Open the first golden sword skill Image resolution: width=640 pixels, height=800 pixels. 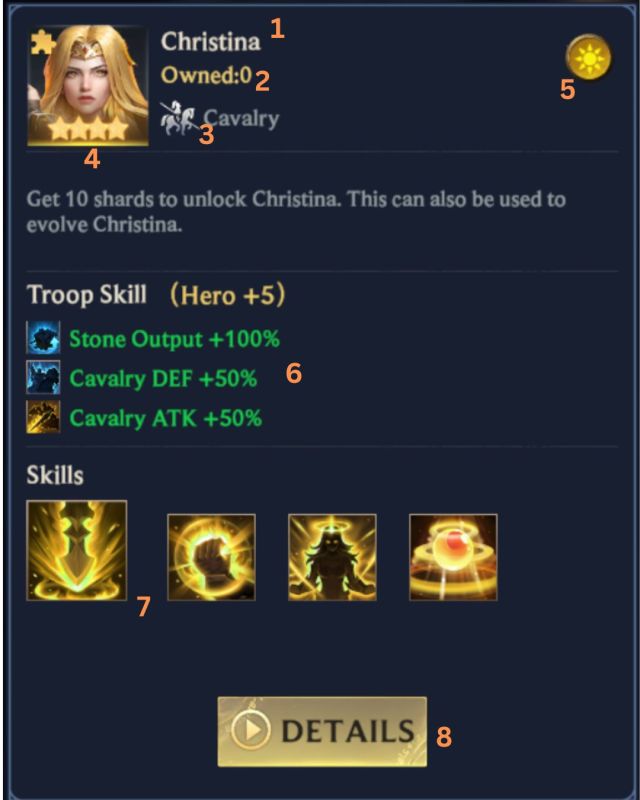pyautogui.click(x=77, y=550)
